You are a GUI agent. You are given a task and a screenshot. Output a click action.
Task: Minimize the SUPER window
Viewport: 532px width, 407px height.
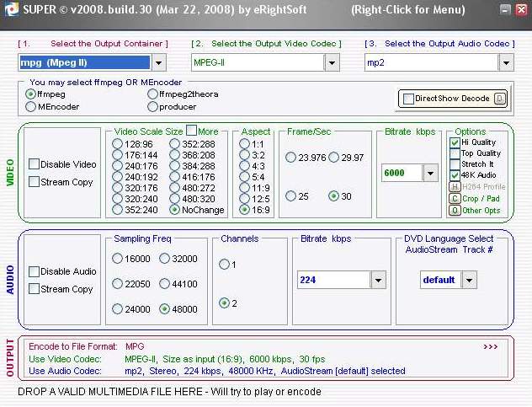505,9
